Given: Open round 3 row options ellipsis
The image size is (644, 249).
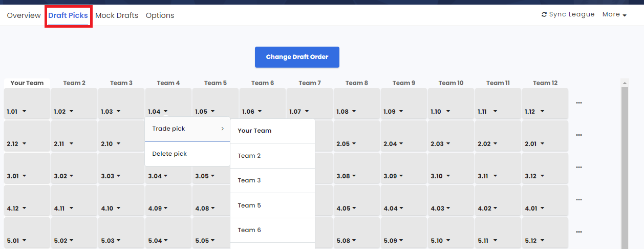Looking at the screenshot, I should click(x=579, y=168).
